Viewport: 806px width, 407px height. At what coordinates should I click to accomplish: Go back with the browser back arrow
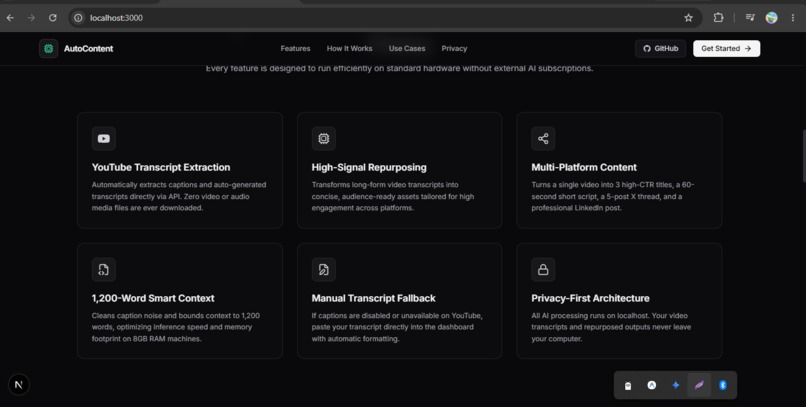[x=10, y=17]
